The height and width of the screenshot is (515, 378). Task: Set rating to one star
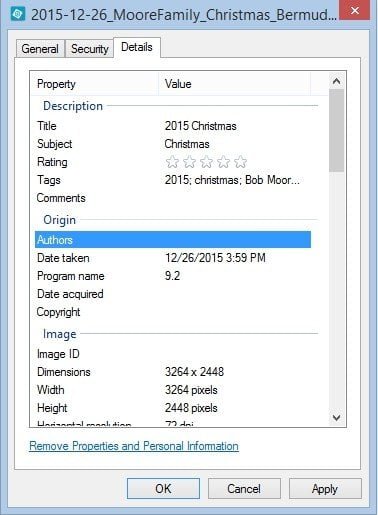click(172, 162)
